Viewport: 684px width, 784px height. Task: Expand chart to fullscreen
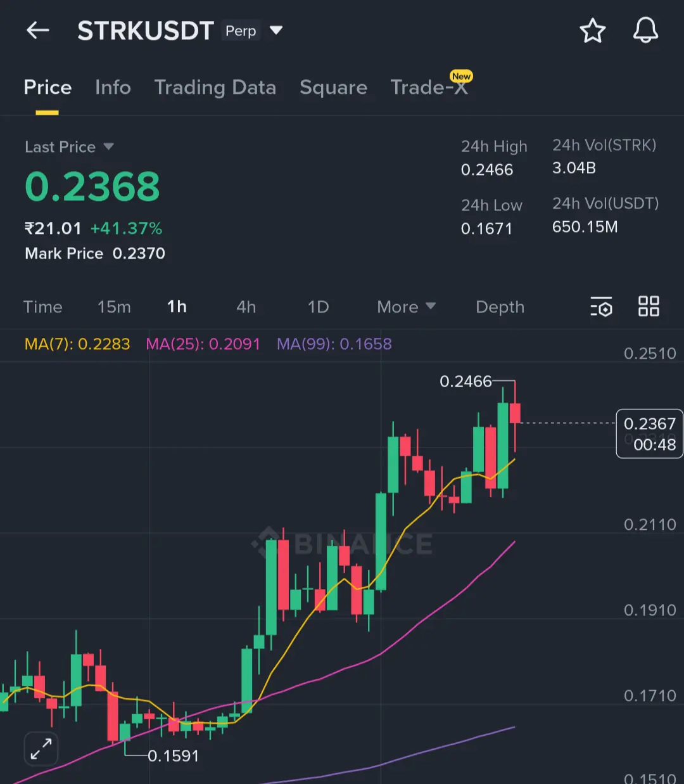point(41,749)
